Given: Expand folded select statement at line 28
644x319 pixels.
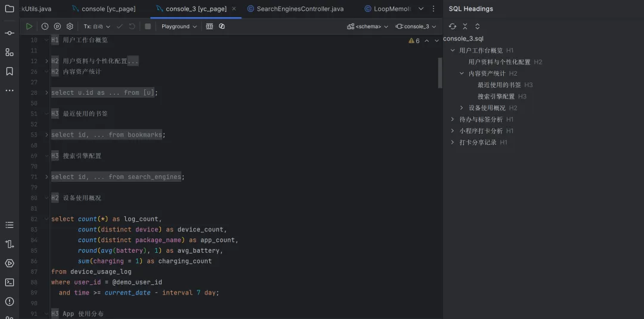Looking at the screenshot, I should coord(47,93).
